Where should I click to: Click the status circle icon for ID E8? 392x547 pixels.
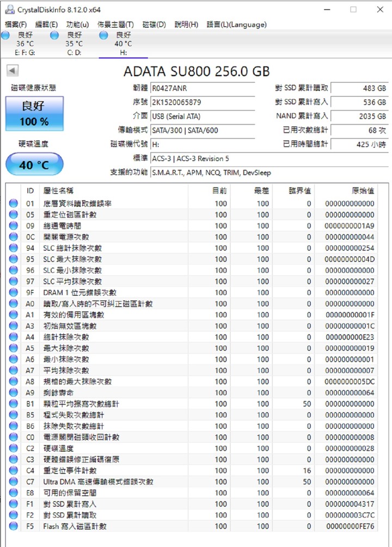click(14, 493)
